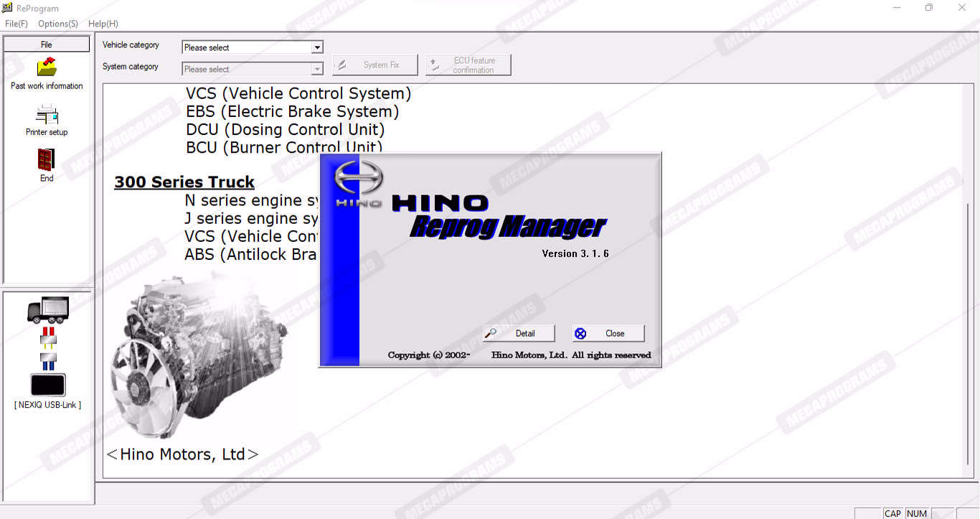Click the CAP status bar indicator
The image size is (980, 519).
pyautogui.click(x=892, y=513)
